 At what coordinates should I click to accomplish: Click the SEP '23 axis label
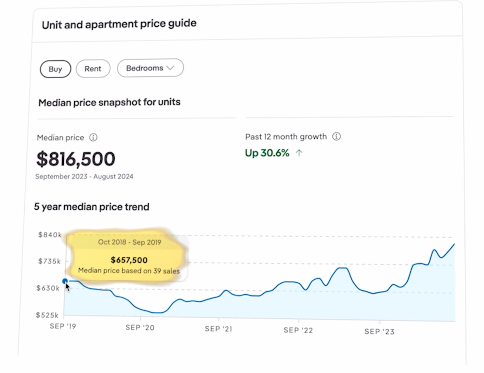(379, 331)
